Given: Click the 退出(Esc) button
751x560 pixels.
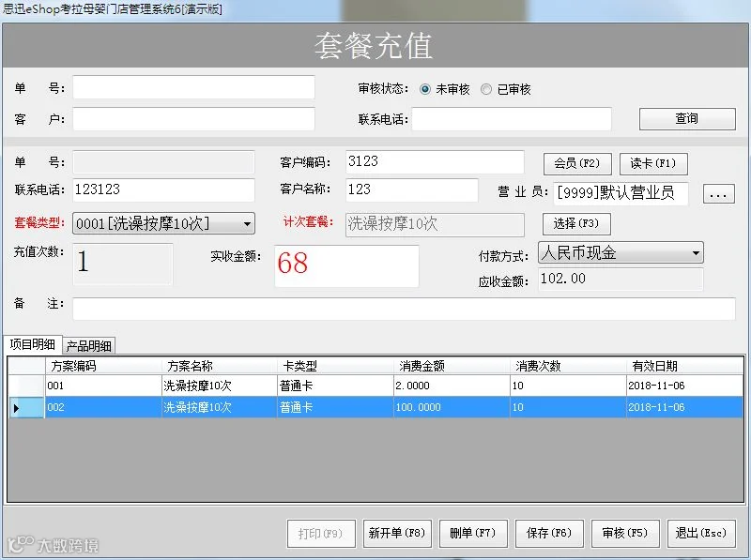Looking at the screenshot, I should pos(701,533).
